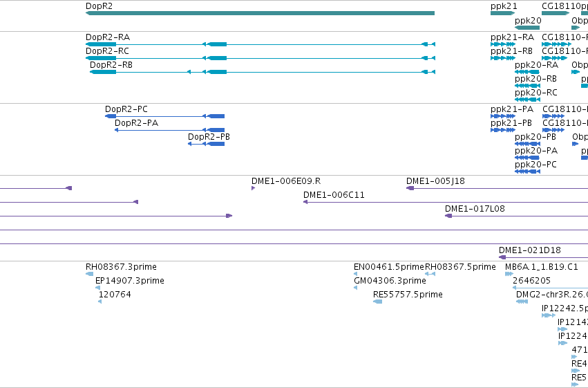Click the ppk20 gene label
The image size is (588, 388).
[528, 21]
